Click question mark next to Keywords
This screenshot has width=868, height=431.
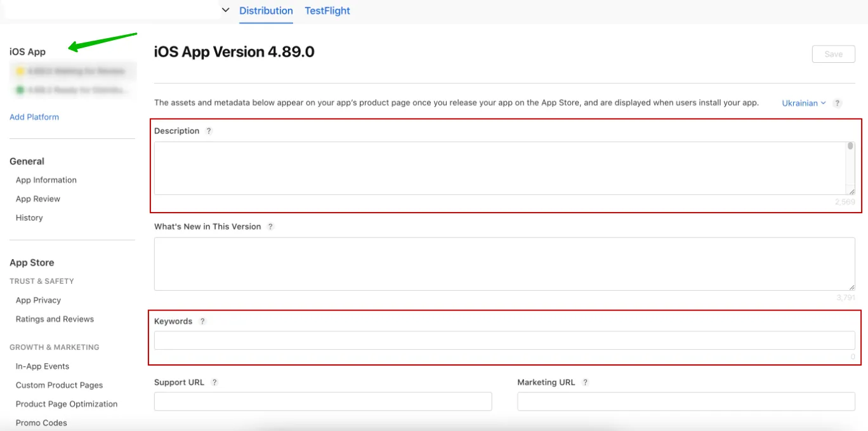202,321
